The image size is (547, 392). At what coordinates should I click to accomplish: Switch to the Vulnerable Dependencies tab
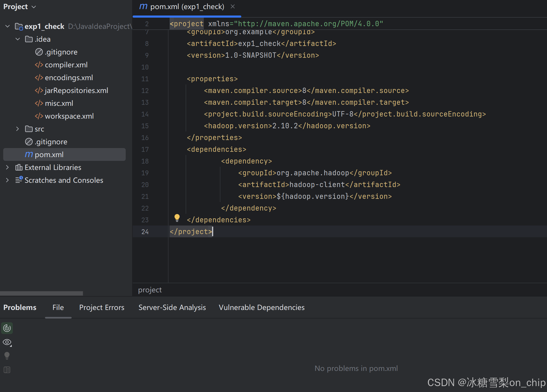[262, 308]
